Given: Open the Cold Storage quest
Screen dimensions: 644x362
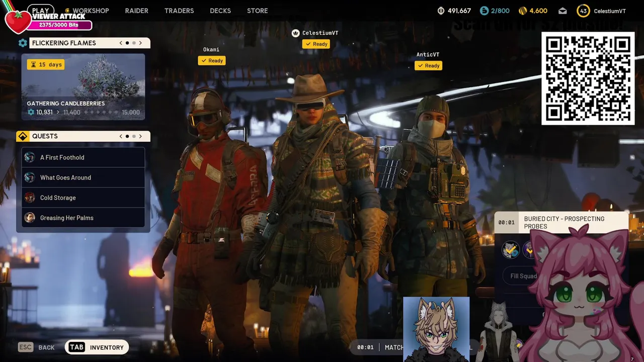Looking at the screenshot, I should click(83, 198).
